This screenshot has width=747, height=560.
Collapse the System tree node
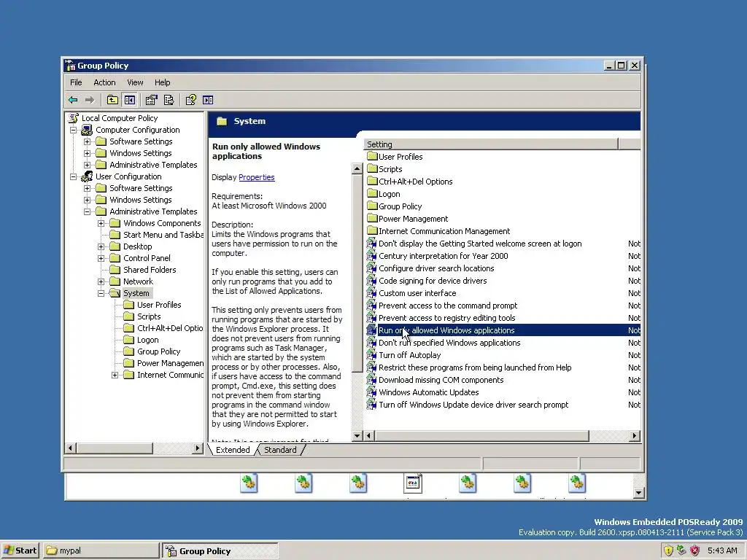point(101,293)
